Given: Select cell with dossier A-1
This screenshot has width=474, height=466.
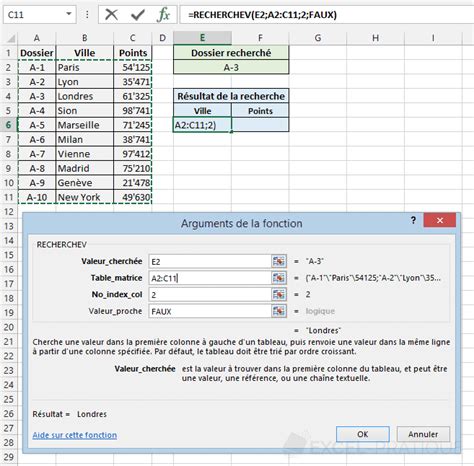Looking at the screenshot, I should tap(37, 67).
